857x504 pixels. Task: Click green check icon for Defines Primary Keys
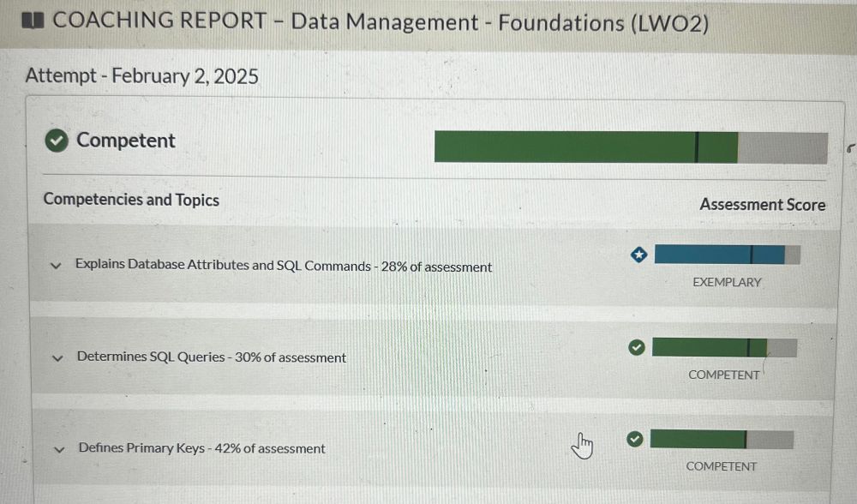pos(634,439)
